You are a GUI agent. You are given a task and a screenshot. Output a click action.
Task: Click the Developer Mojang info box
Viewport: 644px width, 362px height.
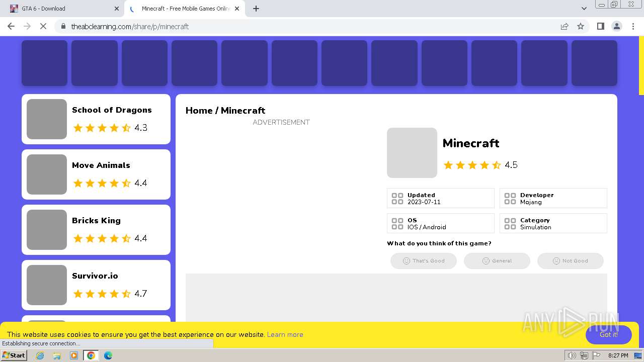pyautogui.click(x=553, y=198)
